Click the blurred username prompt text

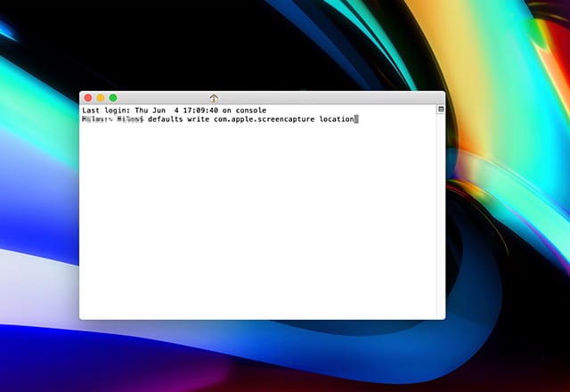pos(112,119)
